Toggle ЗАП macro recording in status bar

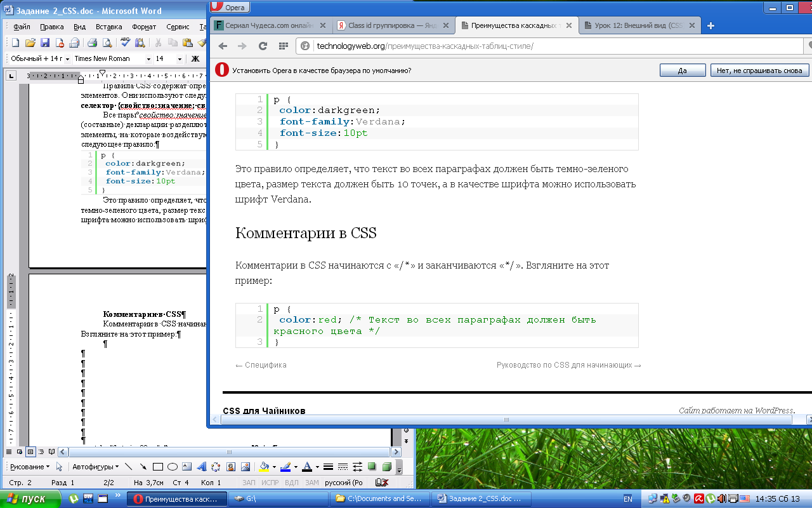tap(249, 483)
